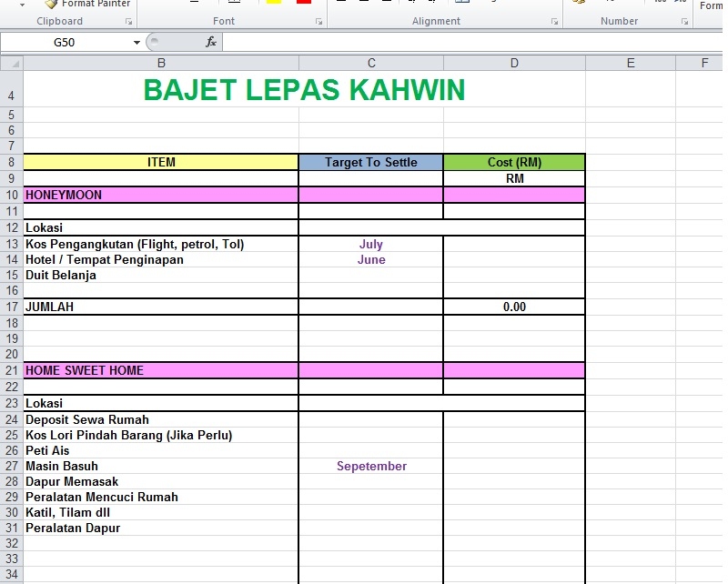Click the Select All corner above row headers
The image size is (728, 584).
12,63
